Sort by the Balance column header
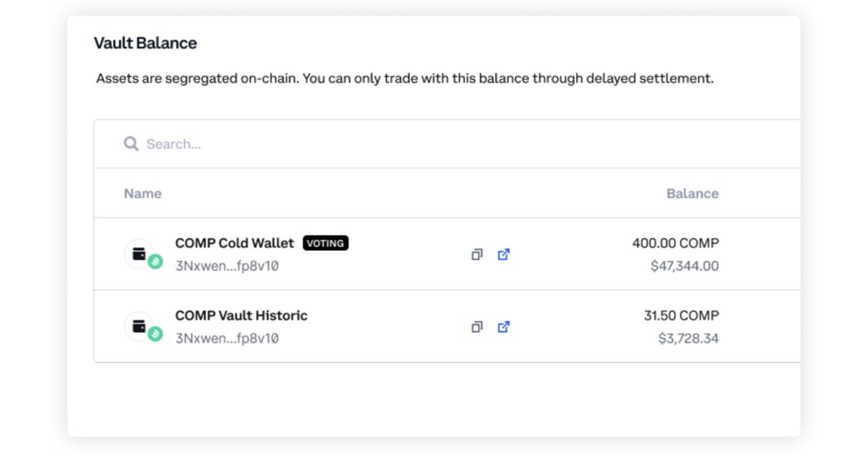The width and height of the screenshot is (868, 456). tap(693, 194)
